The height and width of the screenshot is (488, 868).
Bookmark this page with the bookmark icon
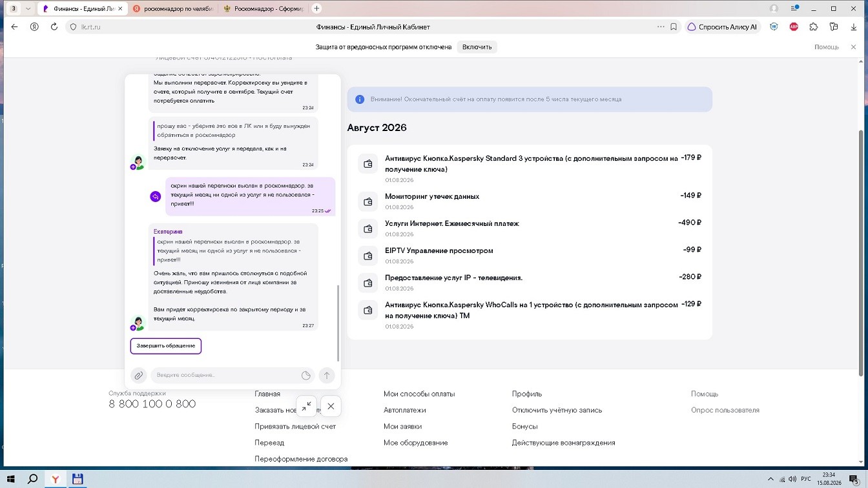tap(674, 27)
